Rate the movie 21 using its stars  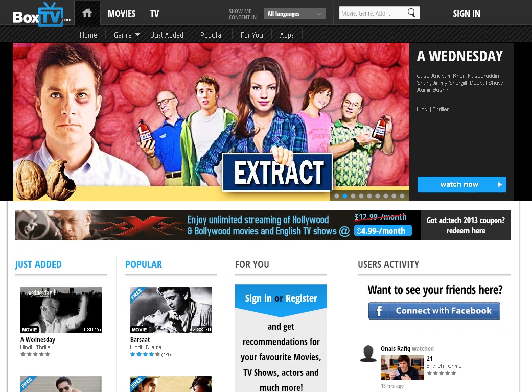tap(442, 373)
